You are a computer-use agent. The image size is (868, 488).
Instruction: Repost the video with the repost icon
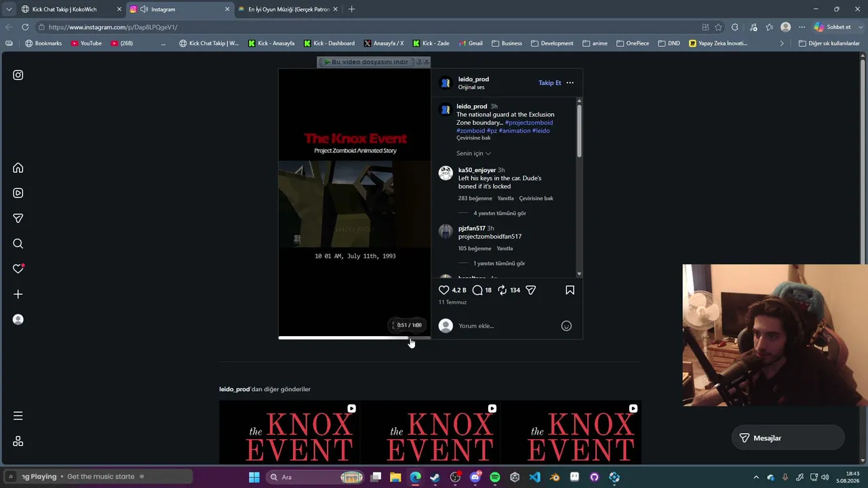click(x=502, y=290)
